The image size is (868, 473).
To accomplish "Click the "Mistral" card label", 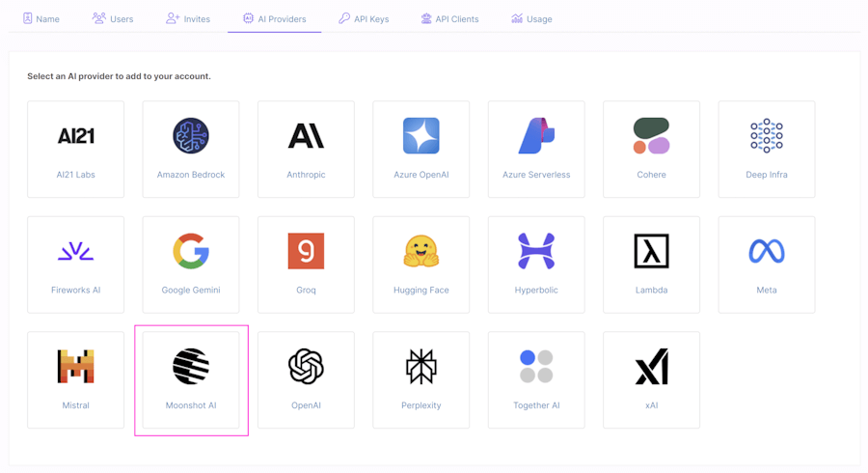I will (76, 404).
